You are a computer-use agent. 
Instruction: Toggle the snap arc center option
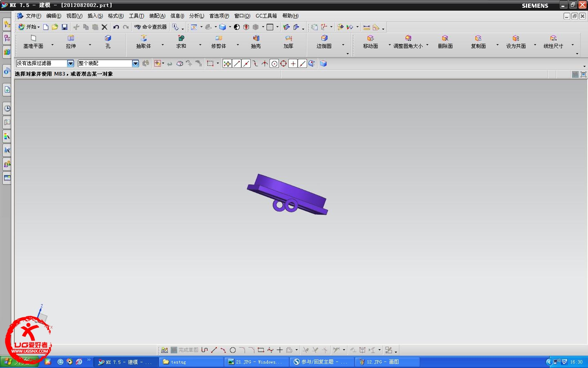tap(274, 63)
